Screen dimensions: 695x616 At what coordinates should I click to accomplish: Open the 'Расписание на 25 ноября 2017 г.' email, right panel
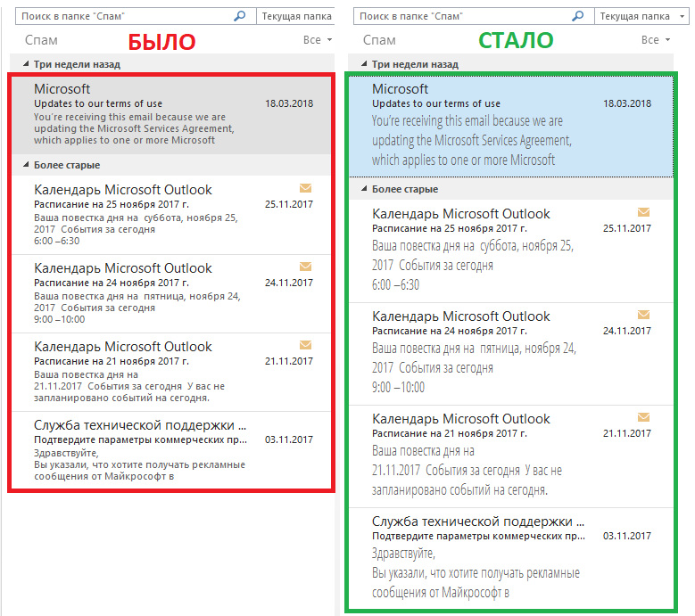click(x=511, y=251)
